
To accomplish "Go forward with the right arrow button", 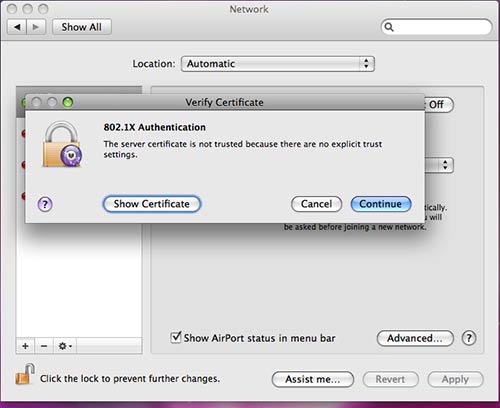I will pyautogui.click(x=35, y=27).
